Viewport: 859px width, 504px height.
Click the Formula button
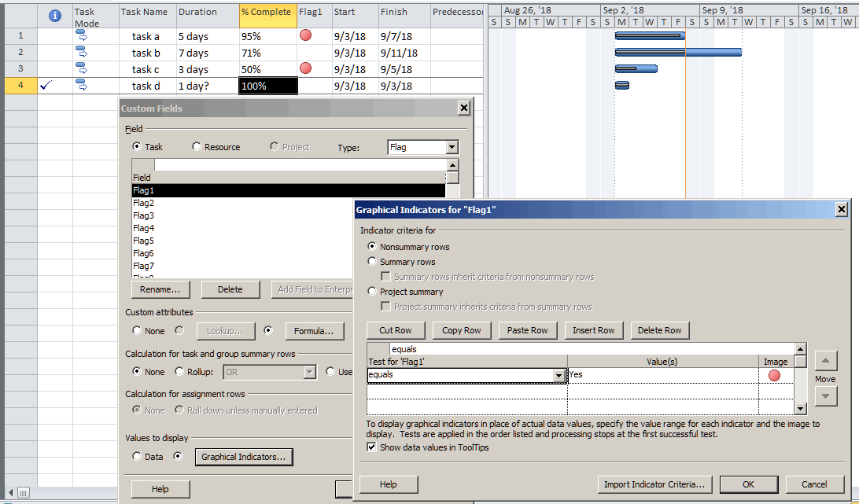[x=315, y=331]
